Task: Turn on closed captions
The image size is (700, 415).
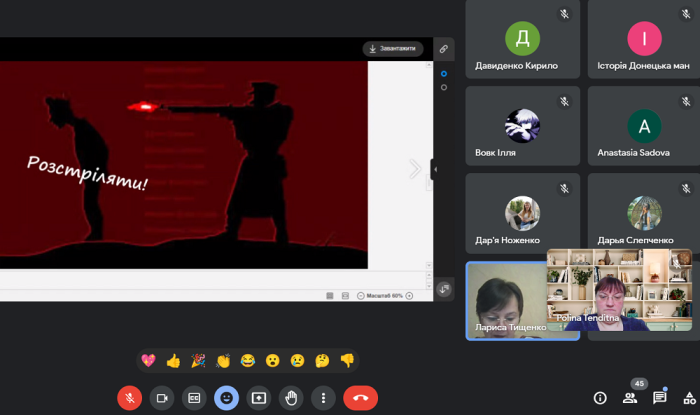Action: 194,397
